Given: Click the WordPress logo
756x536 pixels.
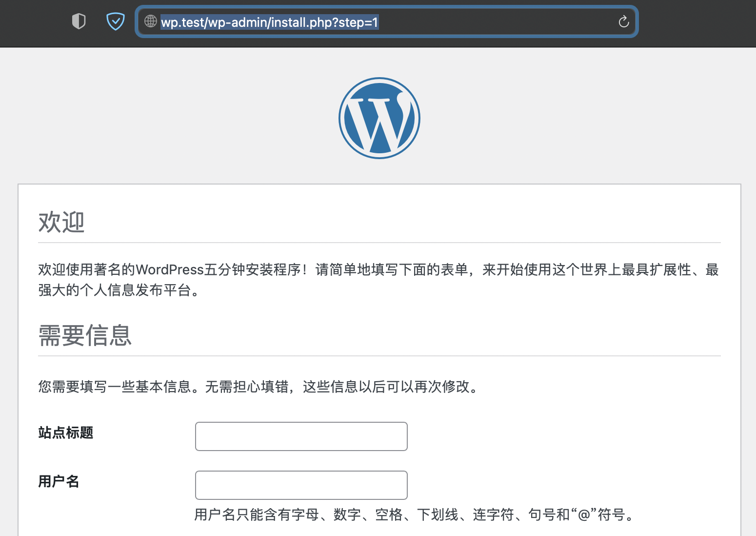Looking at the screenshot, I should 379,118.
